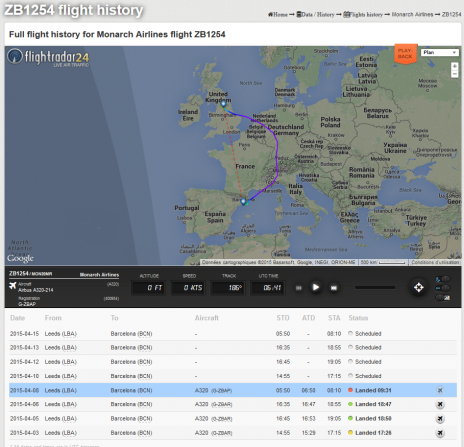Viewport: 464px width, 447px height.
Task: Click the orange PLAYBACK badge
Action: coord(405,53)
